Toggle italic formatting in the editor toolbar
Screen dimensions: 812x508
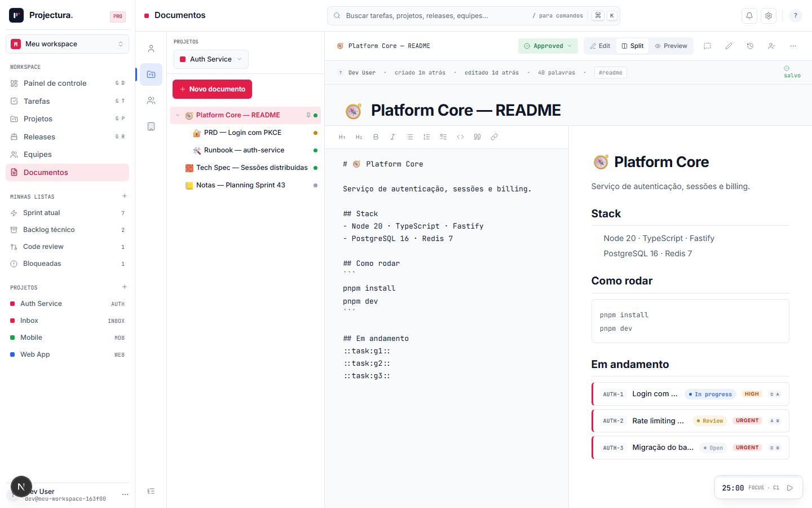(392, 137)
